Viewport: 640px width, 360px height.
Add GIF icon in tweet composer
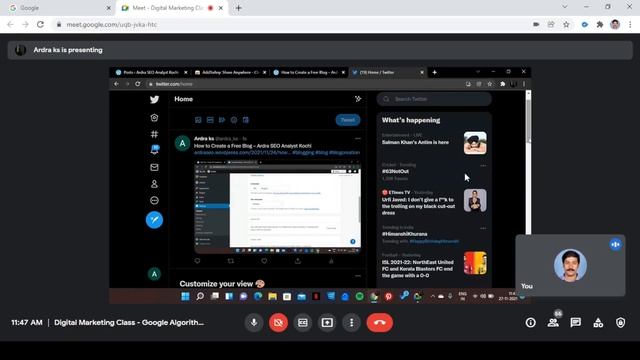coord(210,120)
